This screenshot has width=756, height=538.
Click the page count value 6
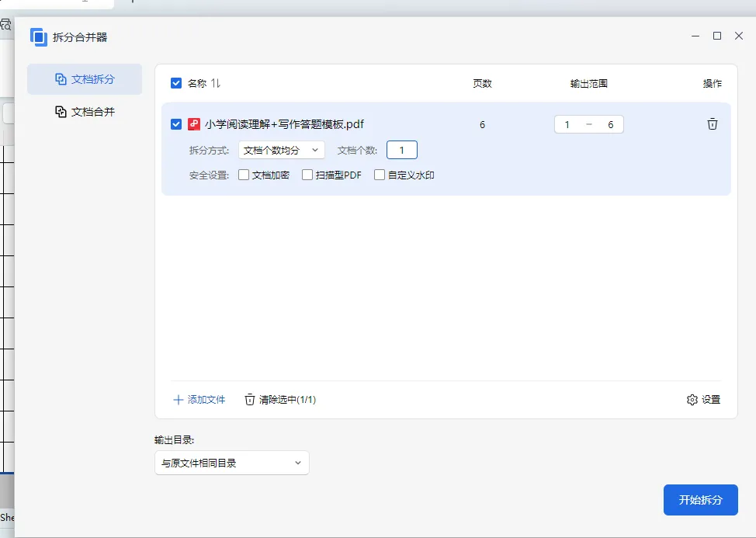(482, 124)
